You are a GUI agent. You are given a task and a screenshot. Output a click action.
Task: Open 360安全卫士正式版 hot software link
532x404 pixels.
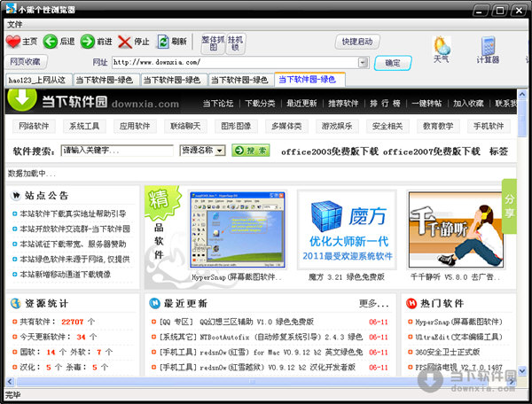[x=448, y=352]
